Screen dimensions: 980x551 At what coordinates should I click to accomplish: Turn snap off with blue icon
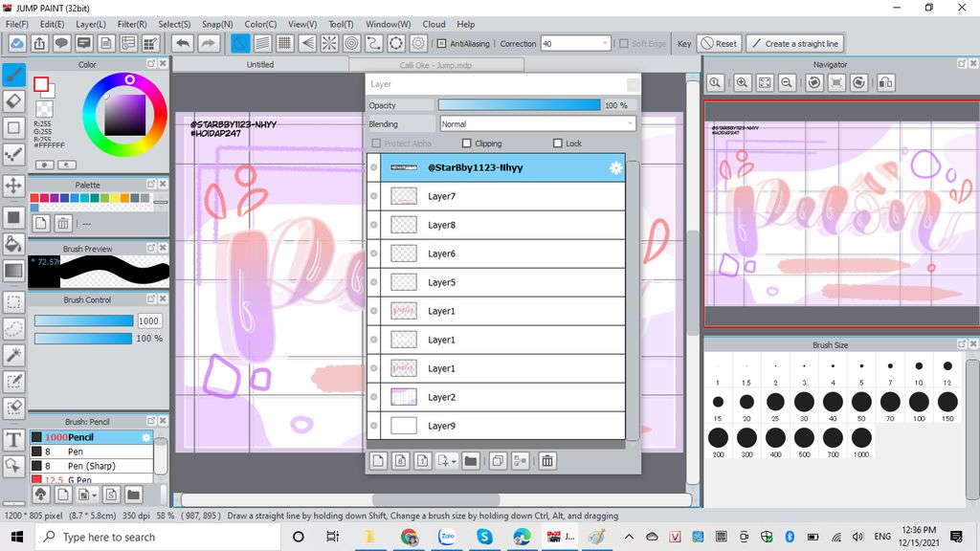click(x=240, y=43)
